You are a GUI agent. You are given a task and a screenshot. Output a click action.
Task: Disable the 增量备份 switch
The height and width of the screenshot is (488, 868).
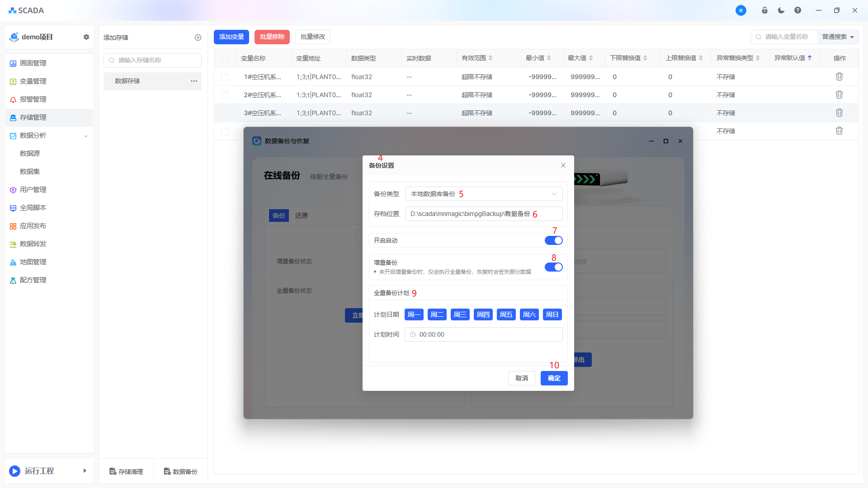coord(554,267)
